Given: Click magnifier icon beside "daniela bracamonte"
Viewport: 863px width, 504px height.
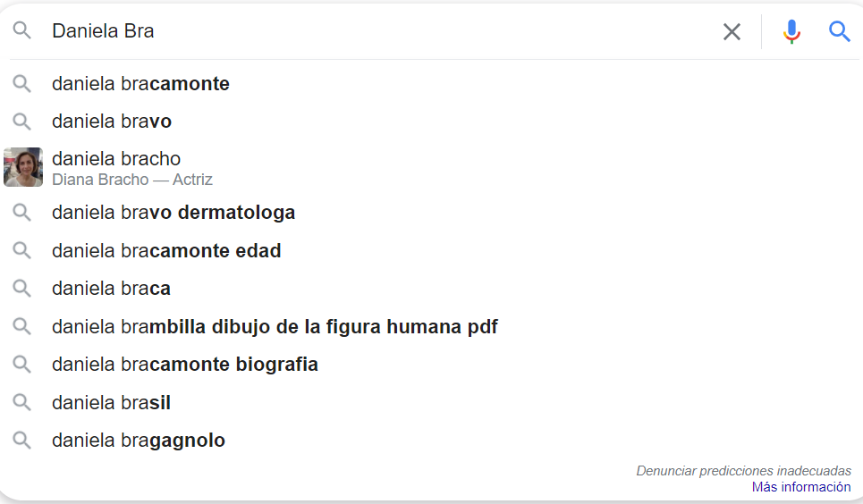Looking at the screenshot, I should 22,84.
